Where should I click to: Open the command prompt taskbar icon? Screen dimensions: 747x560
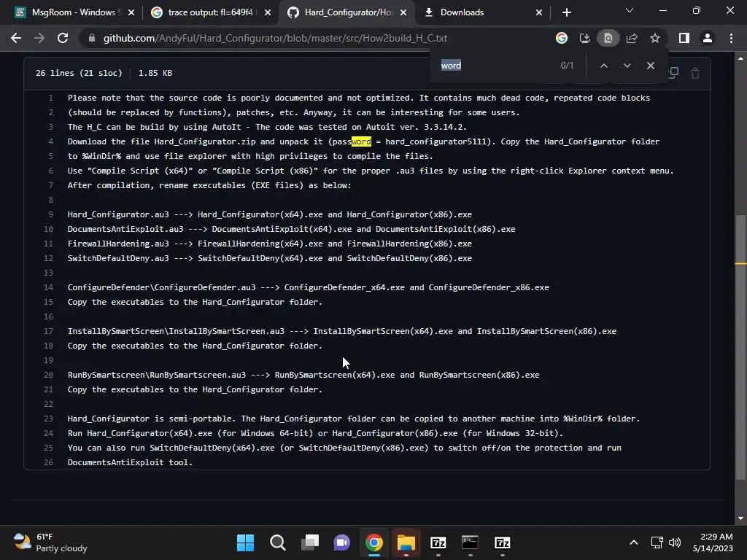click(470, 542)
